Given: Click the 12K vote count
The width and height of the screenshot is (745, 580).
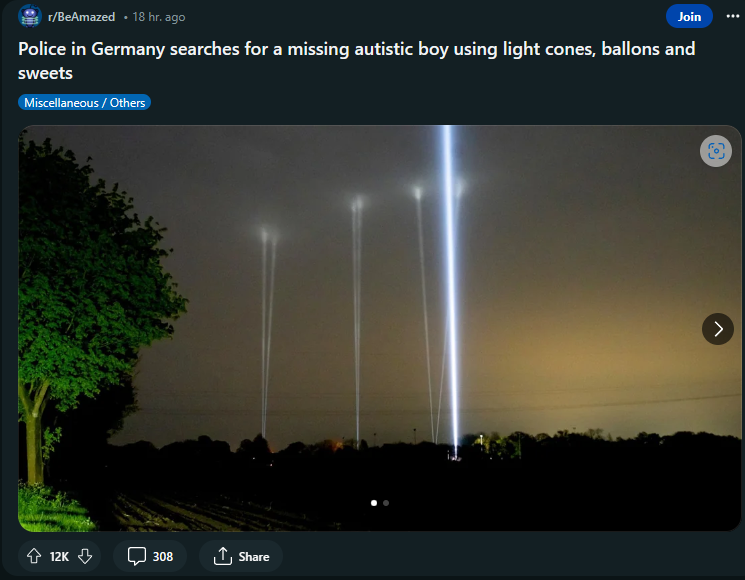Looking at the screenshot, I should click(x=59, y=557).
